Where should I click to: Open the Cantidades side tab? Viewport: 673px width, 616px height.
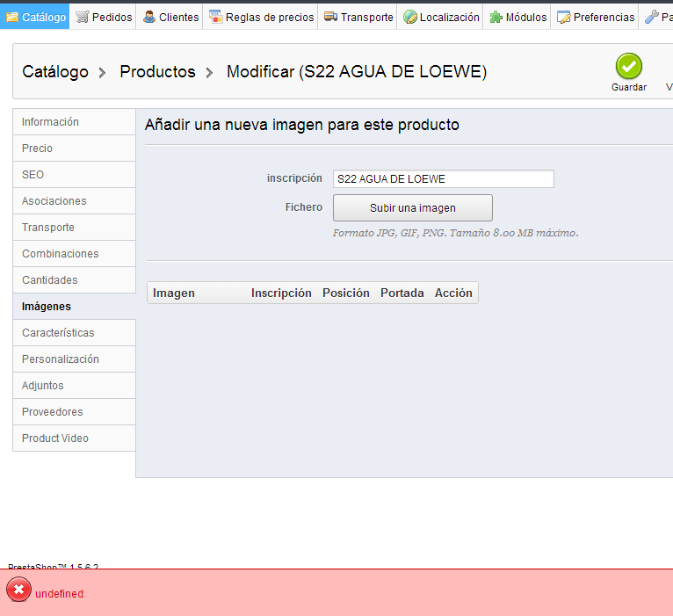click(x=75, y=280)
